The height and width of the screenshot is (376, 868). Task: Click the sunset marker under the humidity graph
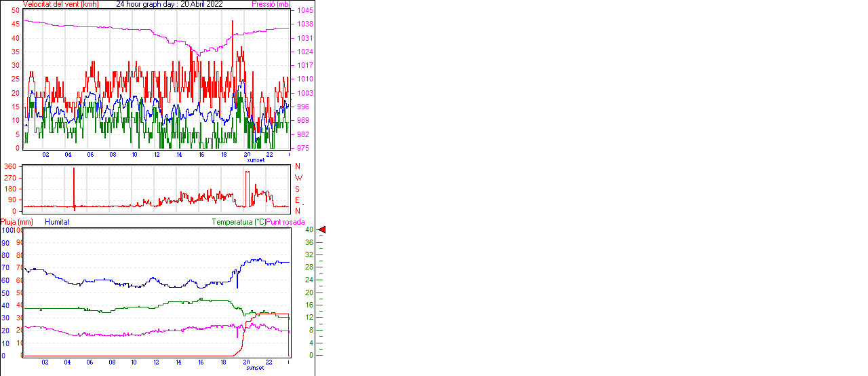point(256,368)
